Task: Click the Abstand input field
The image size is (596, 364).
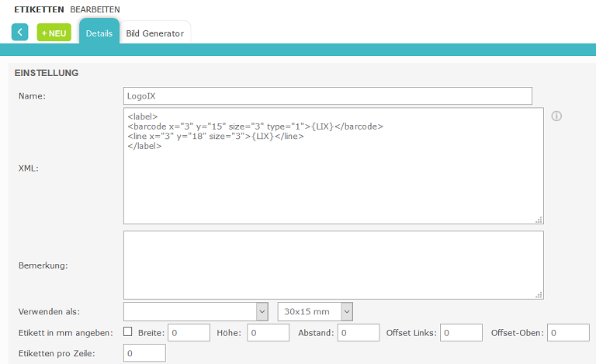Action: [x=358, y=333]
